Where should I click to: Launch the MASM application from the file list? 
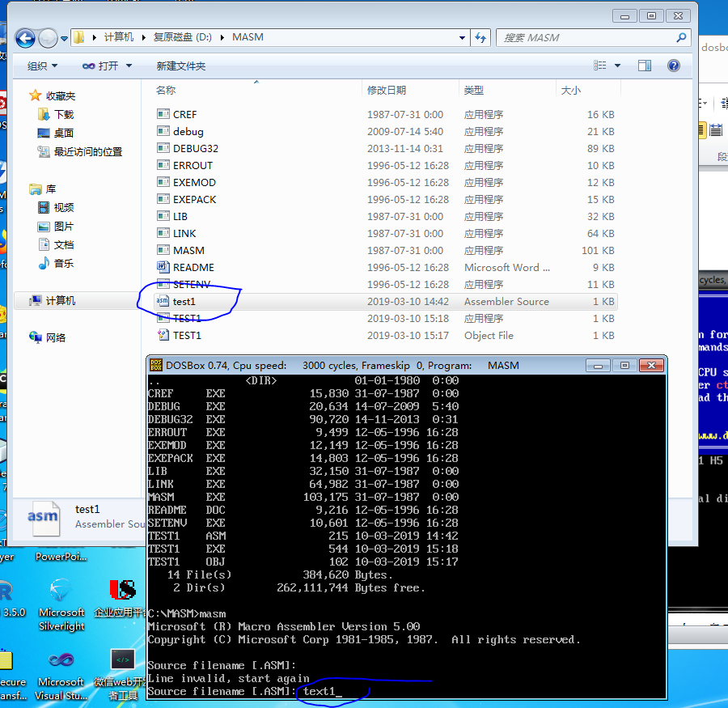[x=188, y=250]
